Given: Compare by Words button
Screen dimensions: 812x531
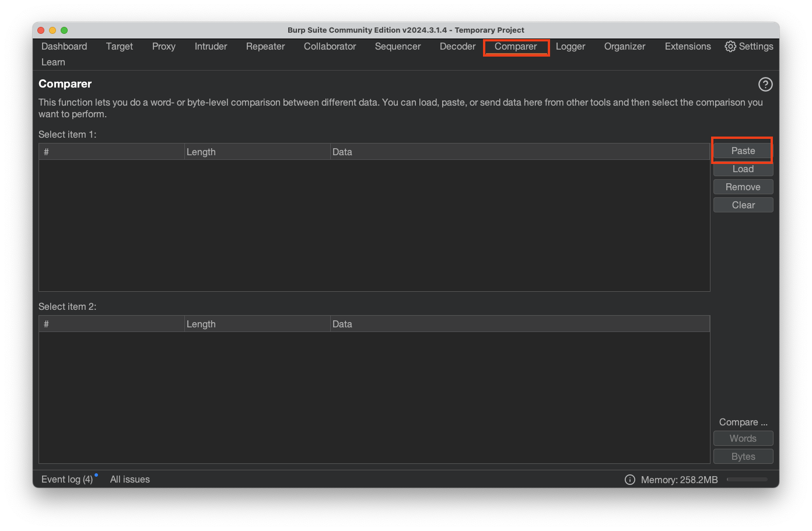Looking at the screenshot, I should [743, 438].
